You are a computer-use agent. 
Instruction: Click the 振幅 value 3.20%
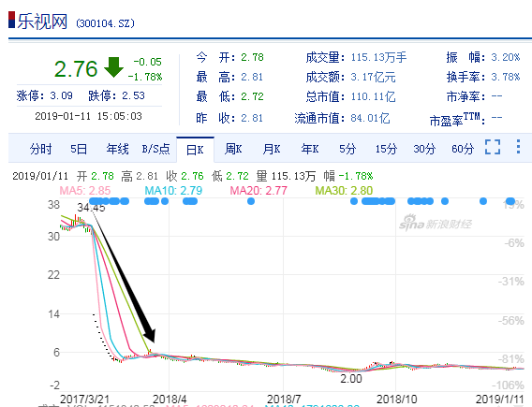(506, 57)
